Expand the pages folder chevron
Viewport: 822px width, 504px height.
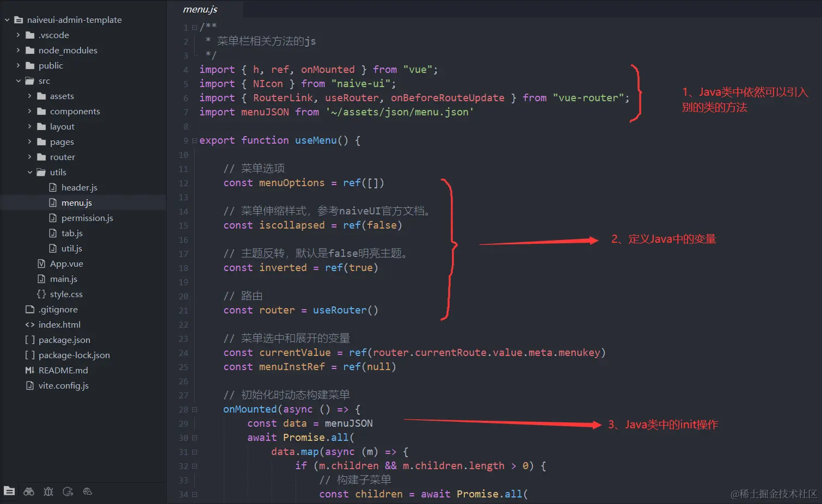(29, 142)
